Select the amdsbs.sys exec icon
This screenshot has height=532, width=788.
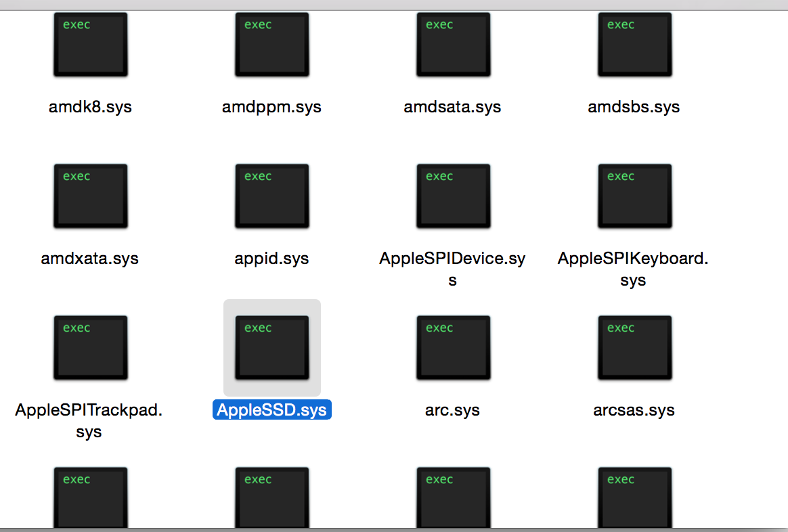[635, 45]
